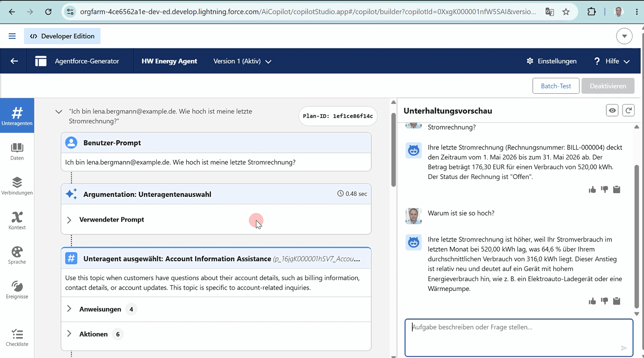Copy the Stromverbrauch explanation
This screenshot has width=644, height=358.
tap(616, 301)
